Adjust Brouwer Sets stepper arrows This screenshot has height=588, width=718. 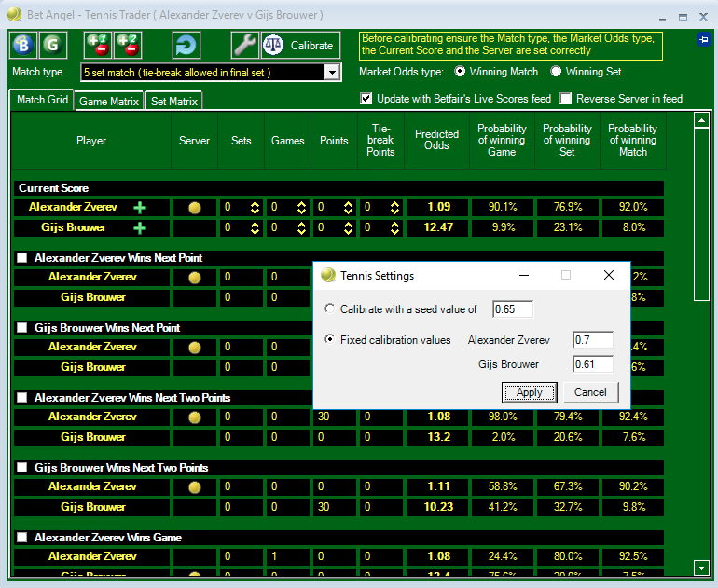click(x=255, y=228)
